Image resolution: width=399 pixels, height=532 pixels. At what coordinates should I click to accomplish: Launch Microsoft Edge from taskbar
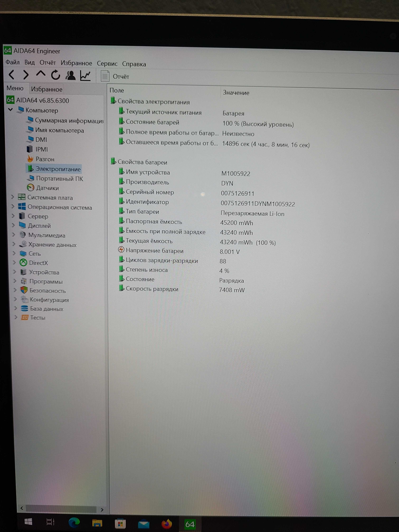[x=74, y=522]
